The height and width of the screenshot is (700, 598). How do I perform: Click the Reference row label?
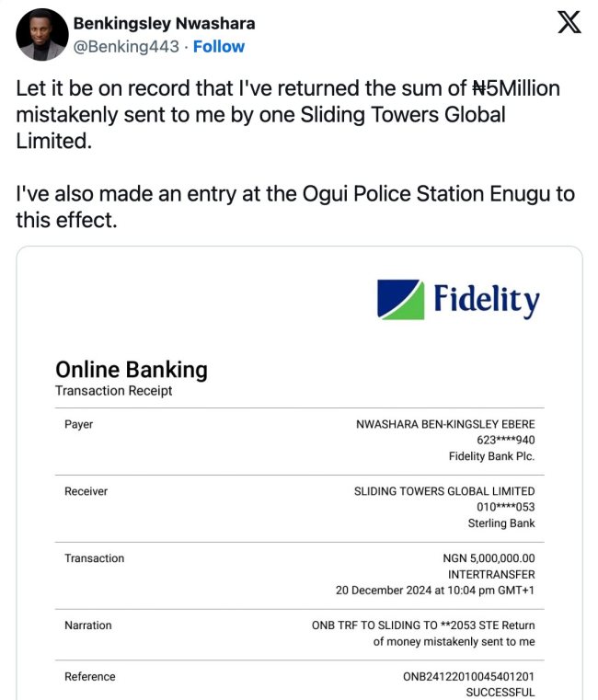point(89,677)
